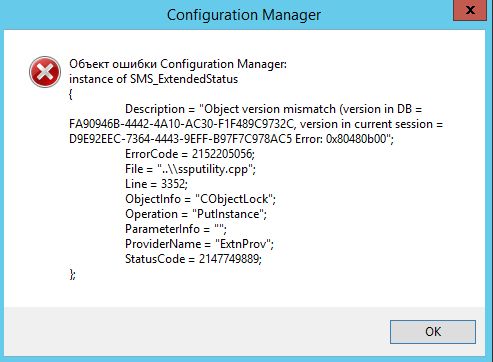The height and width of the screenshot is (362, 493).
Task: Click the FA90946B version in DB GUID
Action: tap(182, 124)
